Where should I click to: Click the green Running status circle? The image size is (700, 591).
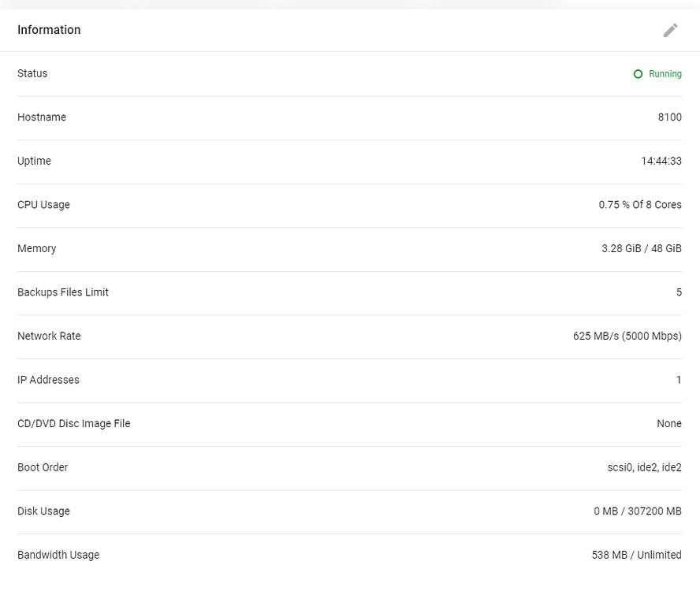(639, 74)
